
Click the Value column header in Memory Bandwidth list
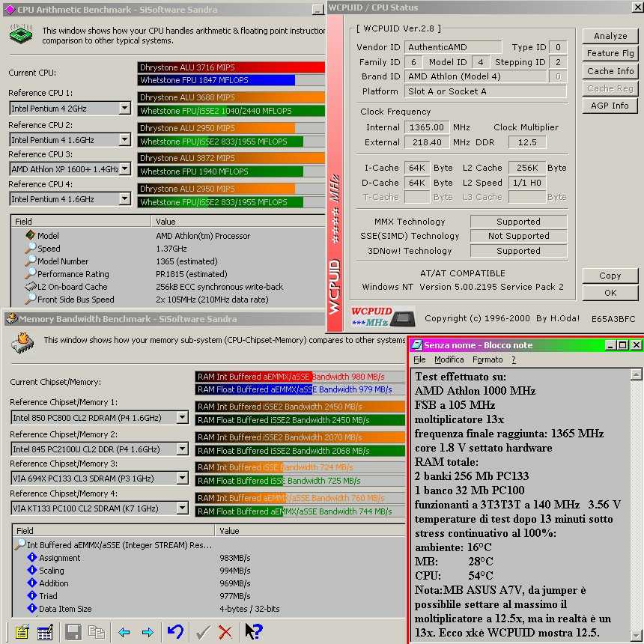[x=310, y=531]
